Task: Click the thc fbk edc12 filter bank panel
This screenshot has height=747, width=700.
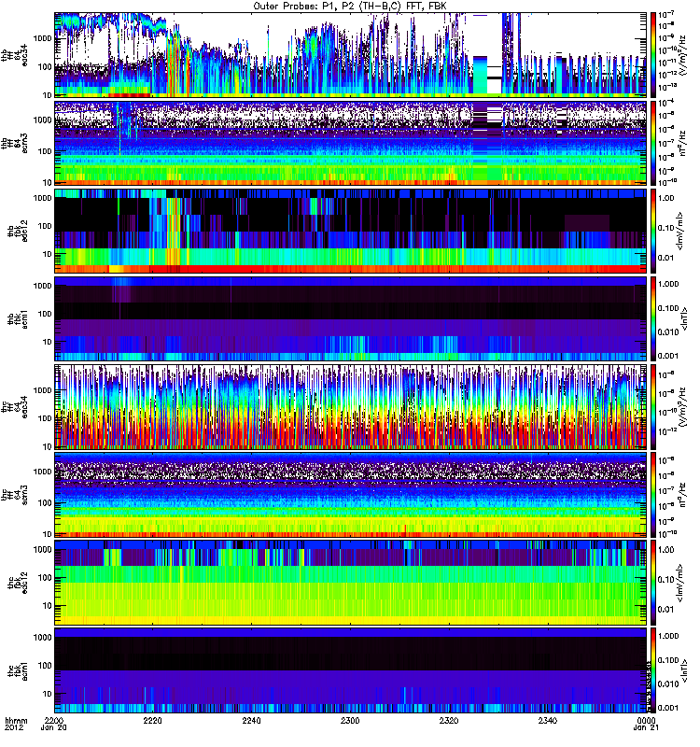Action: coord(350,582)
